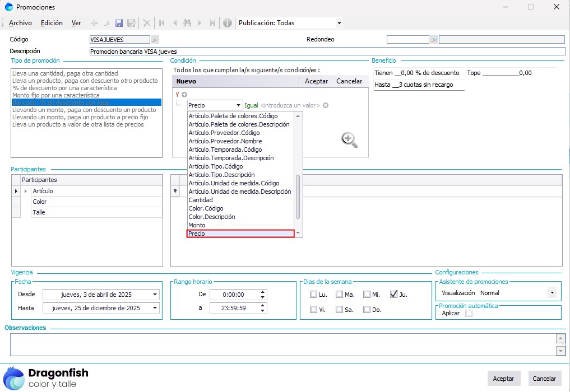The width and height of the screenshot is (570, 392).
Task: Click the condition field list scrollbar
Action: (298, 196)
